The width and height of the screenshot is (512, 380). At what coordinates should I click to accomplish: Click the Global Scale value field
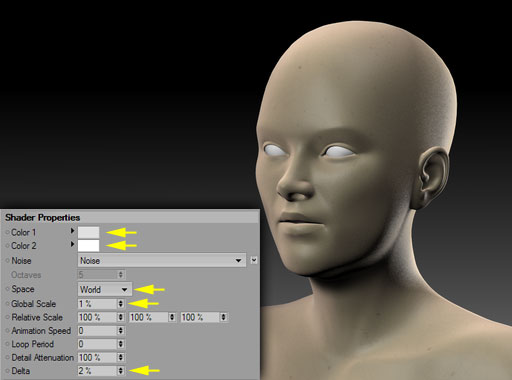(x=97, y=304)
